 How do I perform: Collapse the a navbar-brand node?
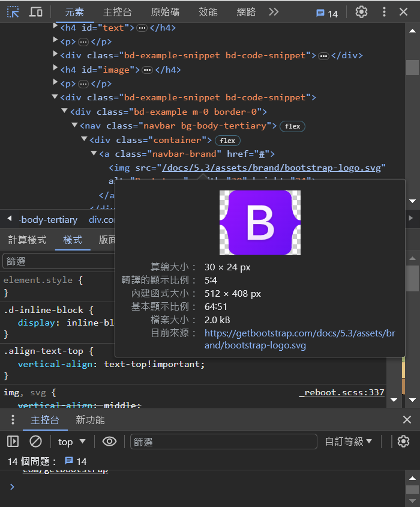tap(94, 153)
